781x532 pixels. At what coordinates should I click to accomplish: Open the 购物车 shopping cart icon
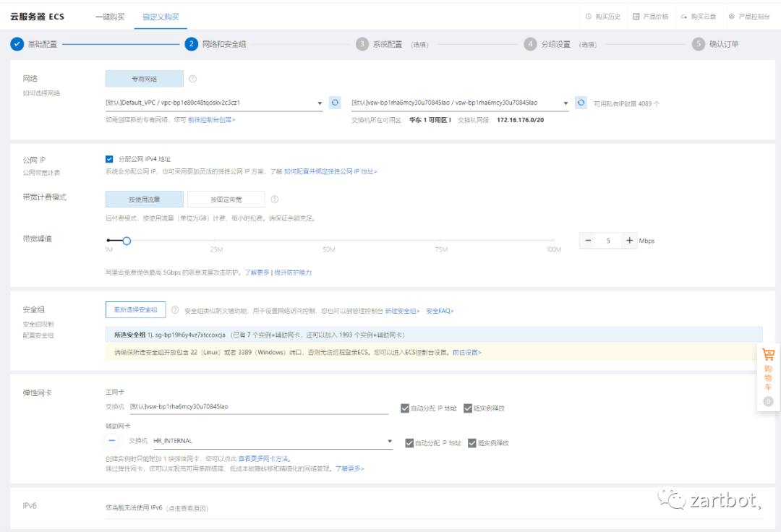pyautogui.click(x=768, y=354)
